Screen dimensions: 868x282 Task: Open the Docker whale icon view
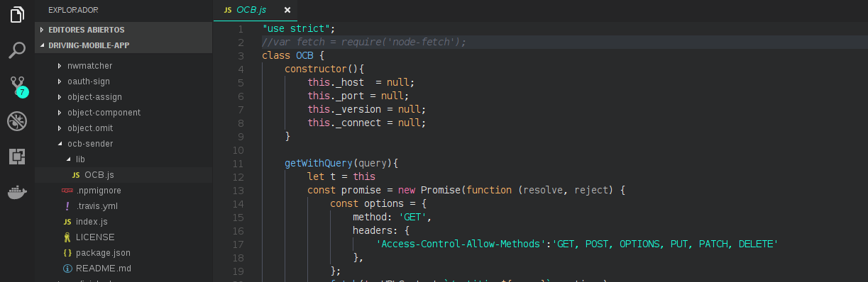pyautogui.click(x=17, y=192)
